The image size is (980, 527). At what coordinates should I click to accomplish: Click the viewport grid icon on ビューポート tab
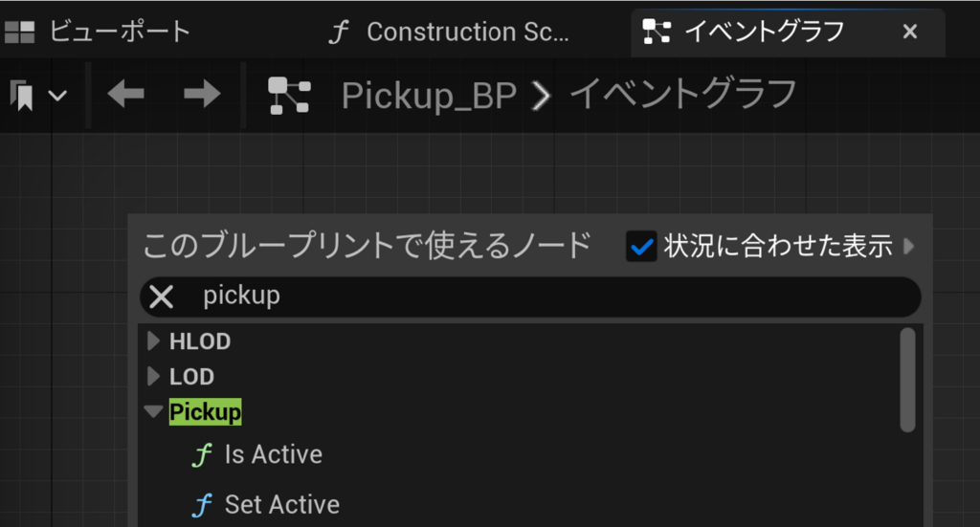coord(19,32)
